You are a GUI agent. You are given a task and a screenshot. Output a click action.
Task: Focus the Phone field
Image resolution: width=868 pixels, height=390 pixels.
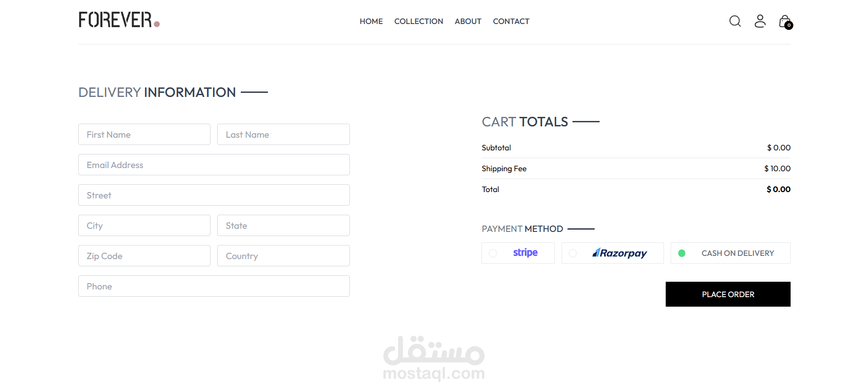pos(214,286)
